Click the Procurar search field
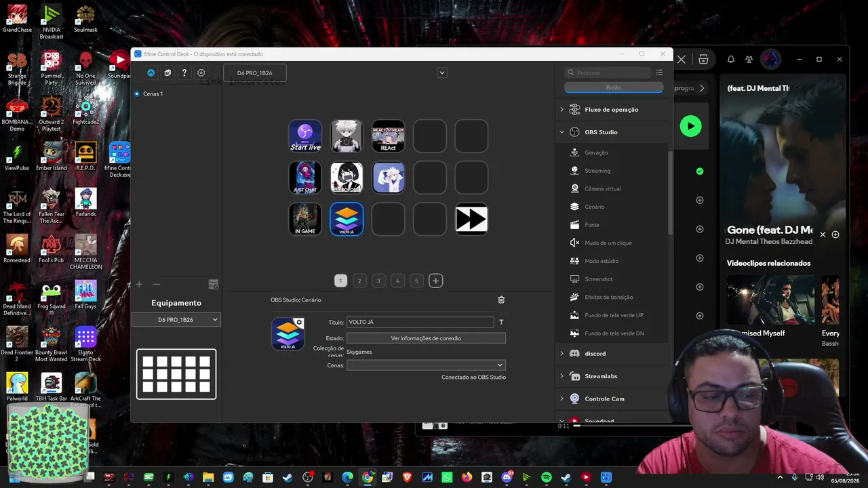This screenshot has width=868, height=488. (608, 73)
